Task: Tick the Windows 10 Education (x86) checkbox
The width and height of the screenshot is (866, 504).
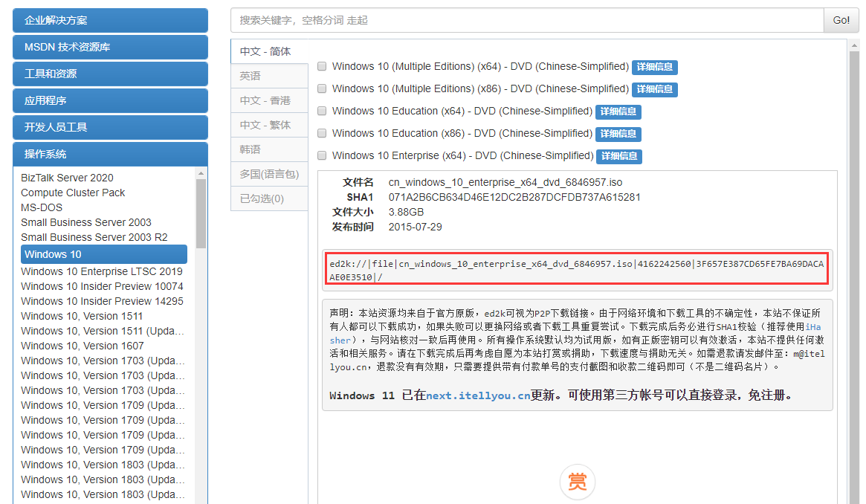Action: coord(322,134)
